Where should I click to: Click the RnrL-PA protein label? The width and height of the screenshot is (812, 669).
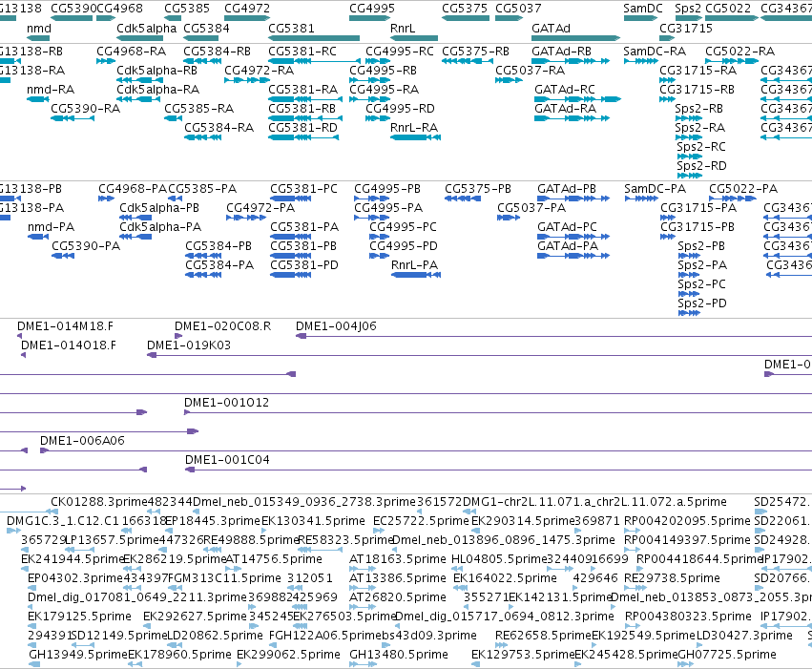pyautogui.click(x=414, y=265)
